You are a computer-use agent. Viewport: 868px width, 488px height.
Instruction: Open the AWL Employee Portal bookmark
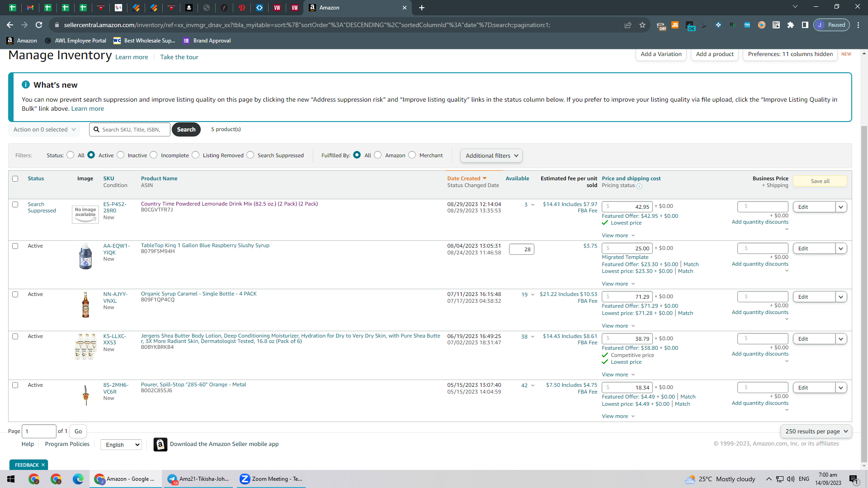[x=75, y=41]
